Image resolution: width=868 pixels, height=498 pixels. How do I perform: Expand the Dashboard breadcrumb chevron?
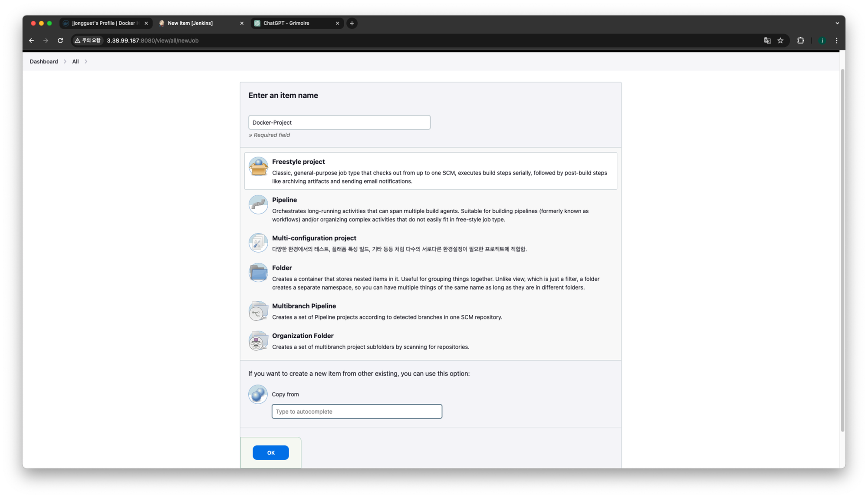(x=65, y=62)
